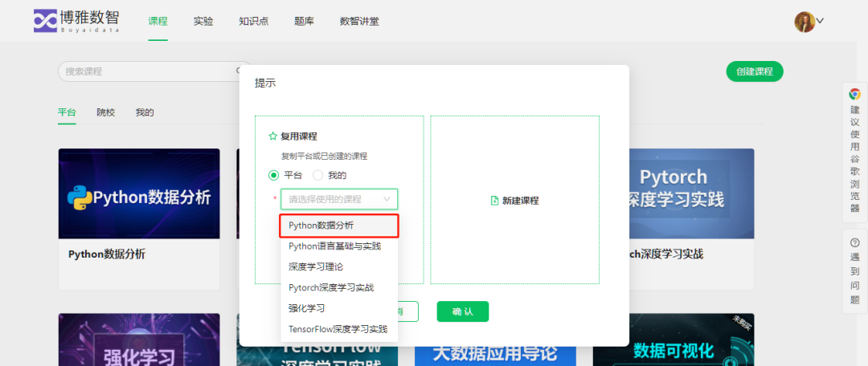Viewport: 868px width, 366px height.
Task: Click the 复用课程 heading text
Action: pos(299,136)
